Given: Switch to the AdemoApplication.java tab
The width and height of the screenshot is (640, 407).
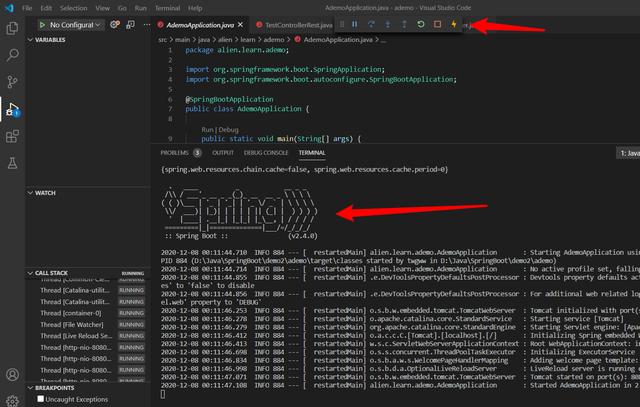Looking at the screenshot, I should [200, 25].
